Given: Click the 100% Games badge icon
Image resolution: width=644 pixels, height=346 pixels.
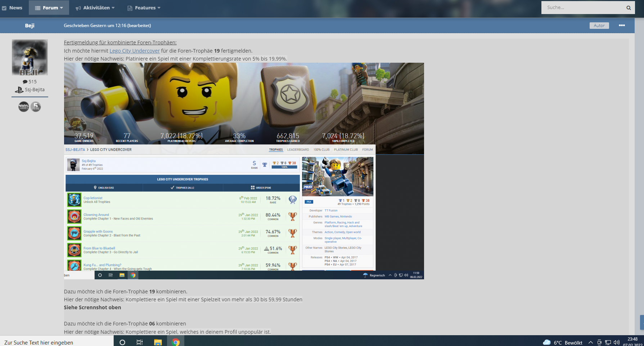Looking at the screenshot, I should (x=24, y=107).
